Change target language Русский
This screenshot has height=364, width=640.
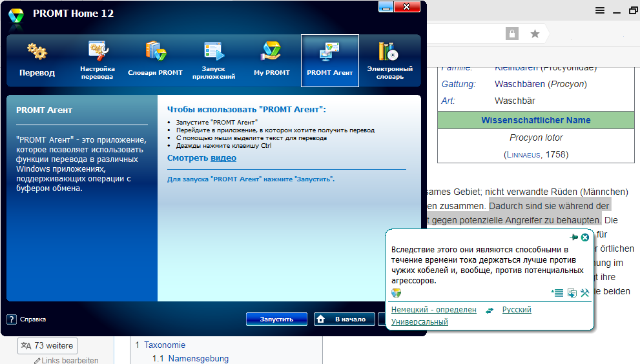coord(517,309)
